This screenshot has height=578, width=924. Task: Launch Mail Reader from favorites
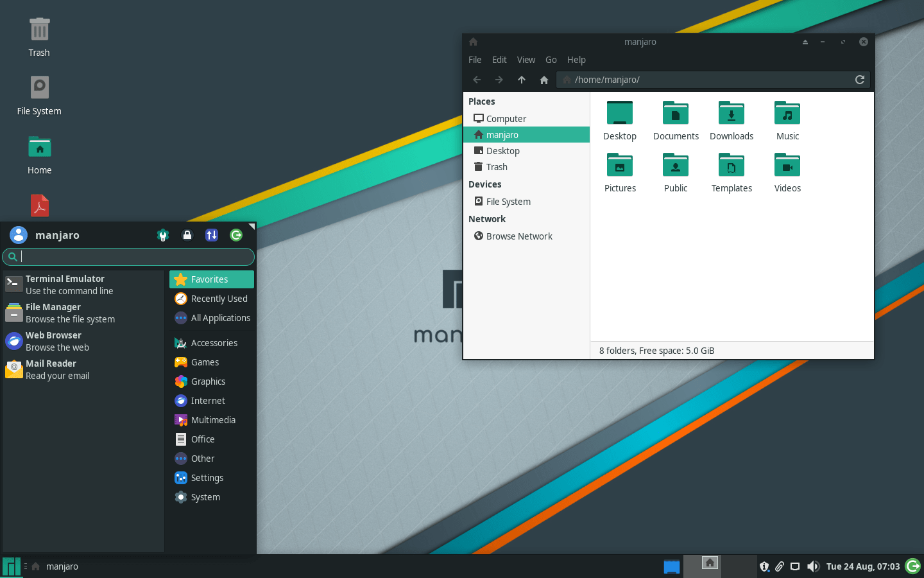tap(83, 369)
